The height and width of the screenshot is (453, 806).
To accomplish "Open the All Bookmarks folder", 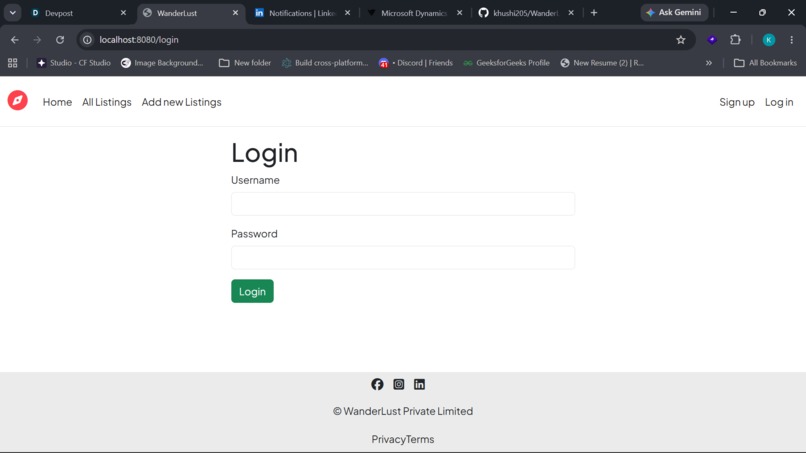I will [x=765, y=63].
